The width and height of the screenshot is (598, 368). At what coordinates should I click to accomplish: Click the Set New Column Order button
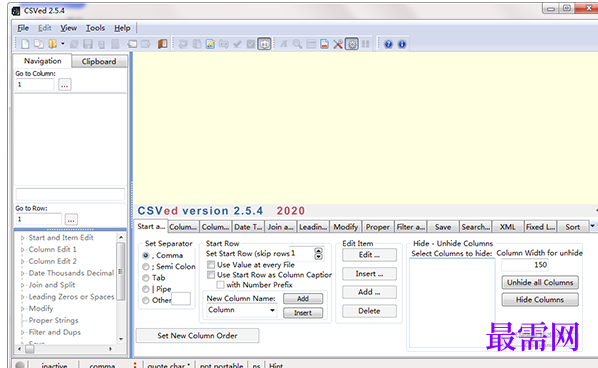(x=198, y=336)
